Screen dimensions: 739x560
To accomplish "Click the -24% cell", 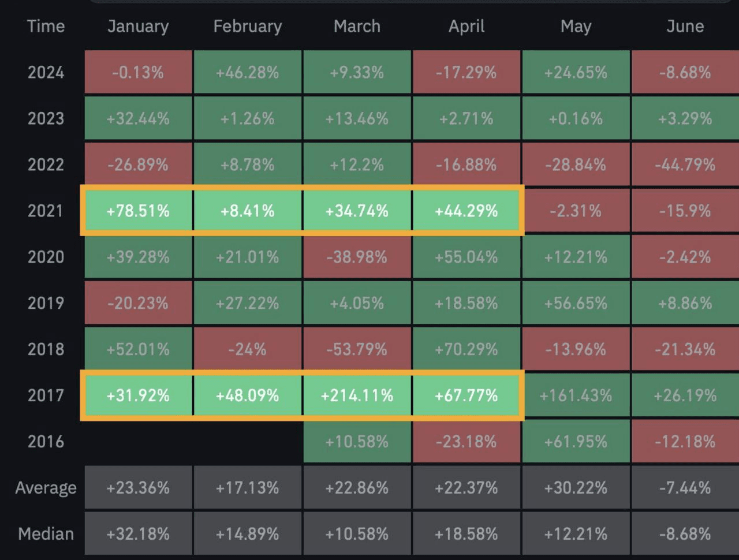I will tap(248, 349).
